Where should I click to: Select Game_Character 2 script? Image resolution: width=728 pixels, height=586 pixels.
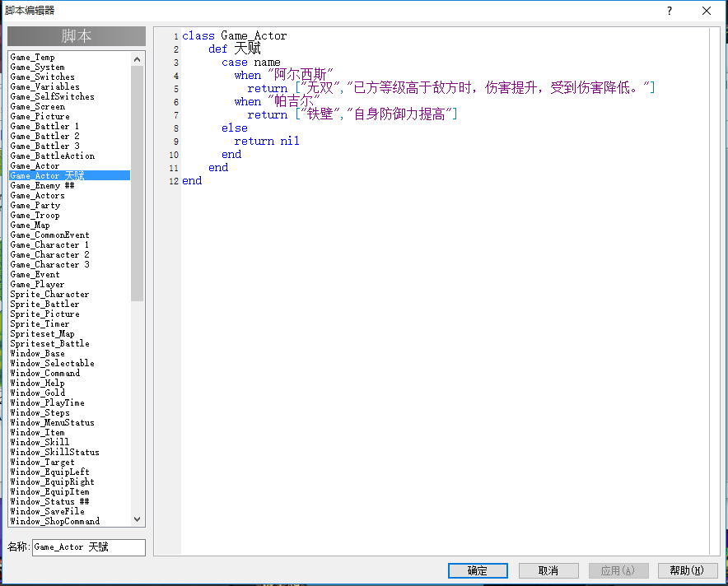pos(70,254)
